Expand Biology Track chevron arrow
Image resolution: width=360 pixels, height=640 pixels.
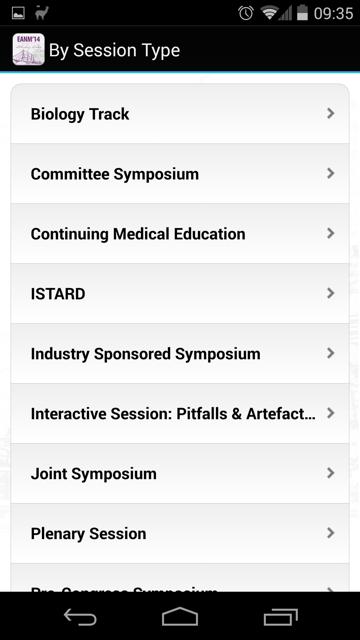point(331,113)
